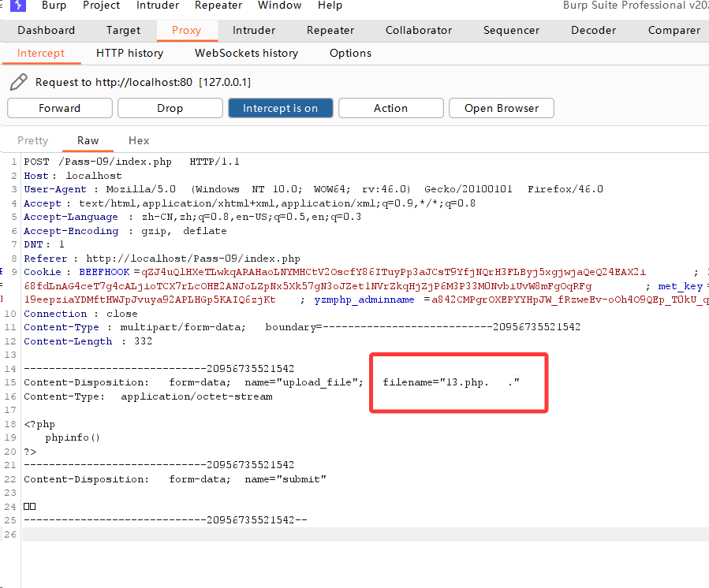
Task: Click the User-Agent header line
Action: point(313,189)
